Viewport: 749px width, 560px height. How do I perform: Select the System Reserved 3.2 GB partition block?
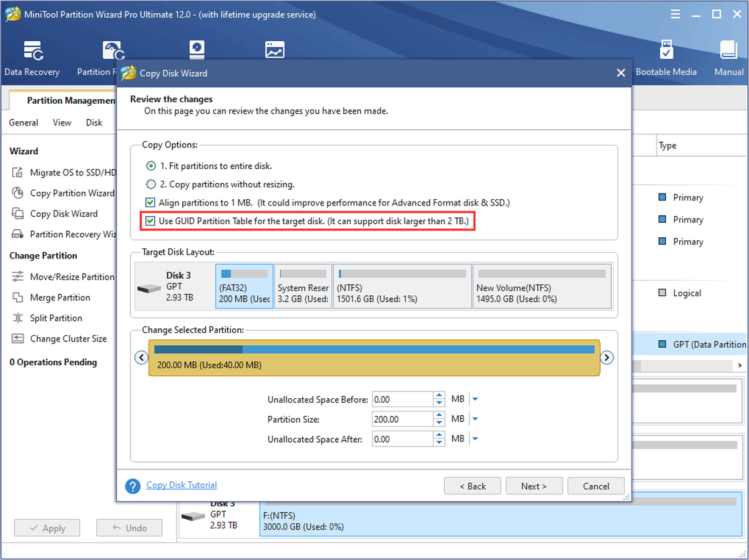pos(303,286)
